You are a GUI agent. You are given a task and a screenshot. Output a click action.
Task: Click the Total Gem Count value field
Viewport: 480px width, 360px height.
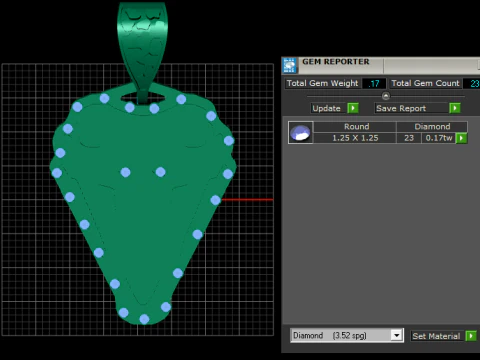[472, 83]
